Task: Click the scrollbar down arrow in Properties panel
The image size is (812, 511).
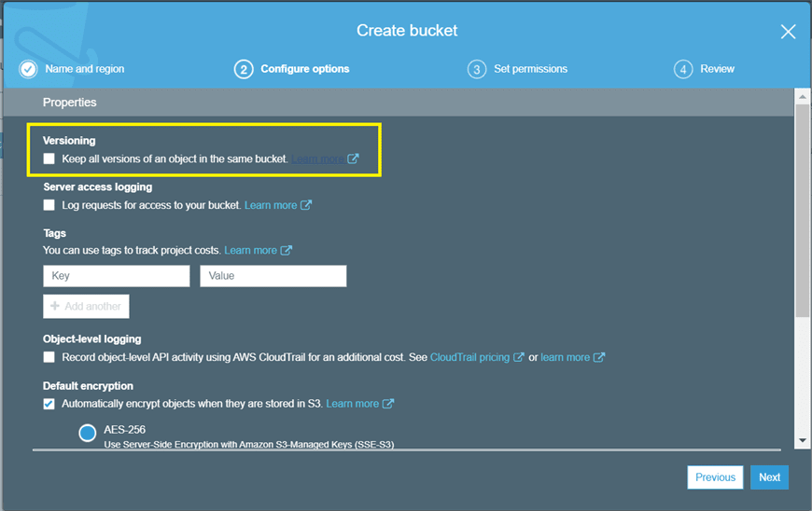Action: click(x=802, y=440)
